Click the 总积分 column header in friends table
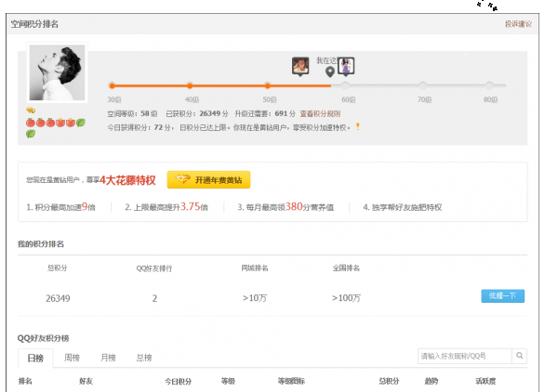The height and width of the screenshot is (392, 558). [389, 381]
